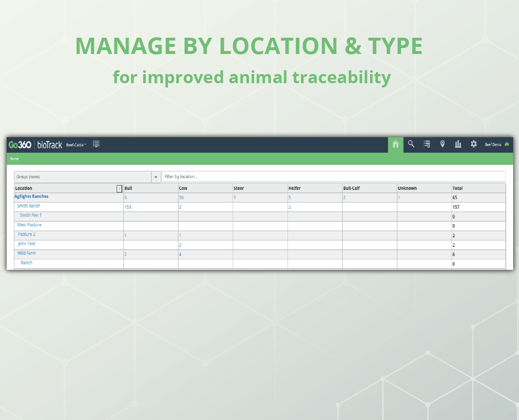Open the location pin icon
The height and width of the screenshot is (420, 519).
tap(442, 144)
